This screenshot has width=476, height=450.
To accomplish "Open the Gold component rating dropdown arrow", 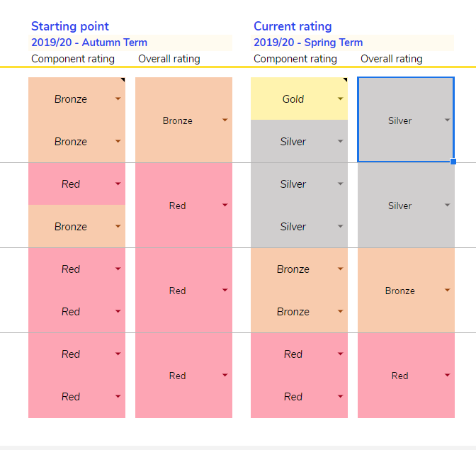I will pos(341,99).
